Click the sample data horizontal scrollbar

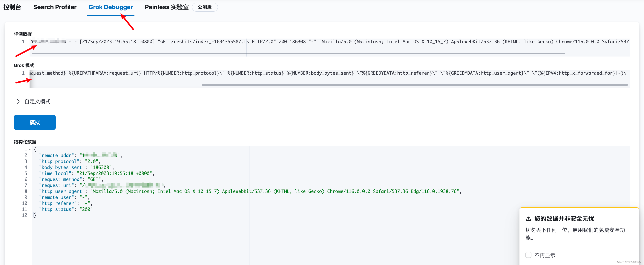pyautogui.click(x=298, y=53)
